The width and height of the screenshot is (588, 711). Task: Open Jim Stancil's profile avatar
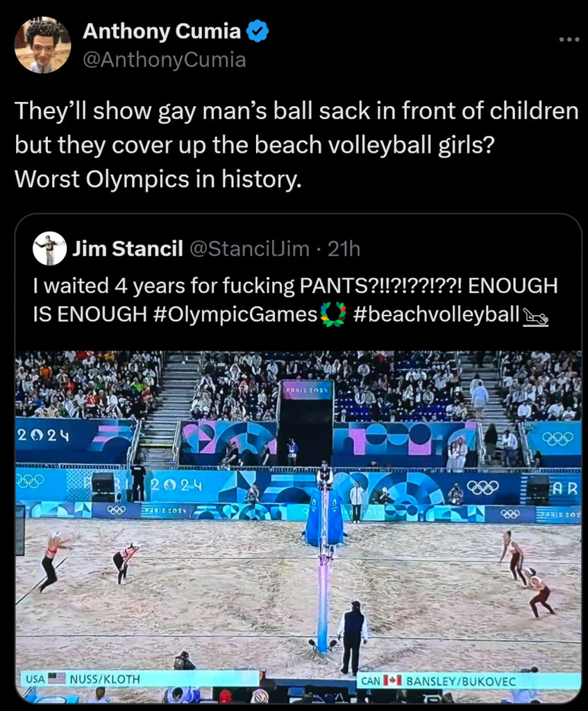(49, 249)
